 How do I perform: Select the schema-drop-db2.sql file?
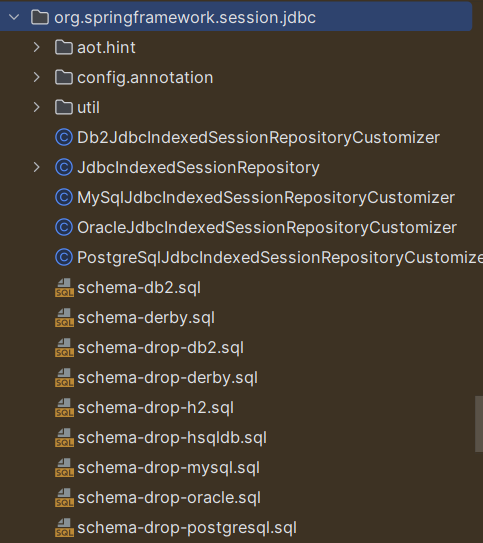(160, 348)
